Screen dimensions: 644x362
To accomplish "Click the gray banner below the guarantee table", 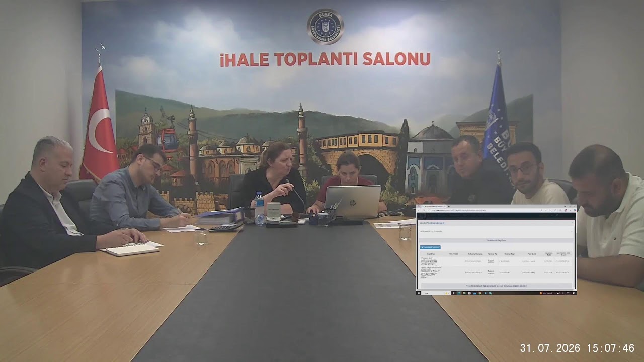I will [497, 286].
